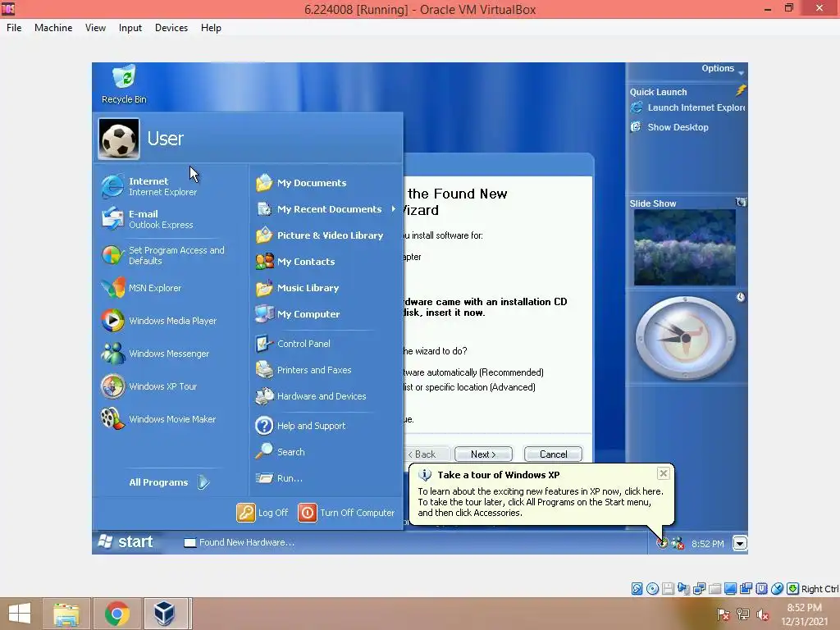Open the Recycle Bin desktop icon
The height and width of the screenshot is (630, 840).
(124, 84)
